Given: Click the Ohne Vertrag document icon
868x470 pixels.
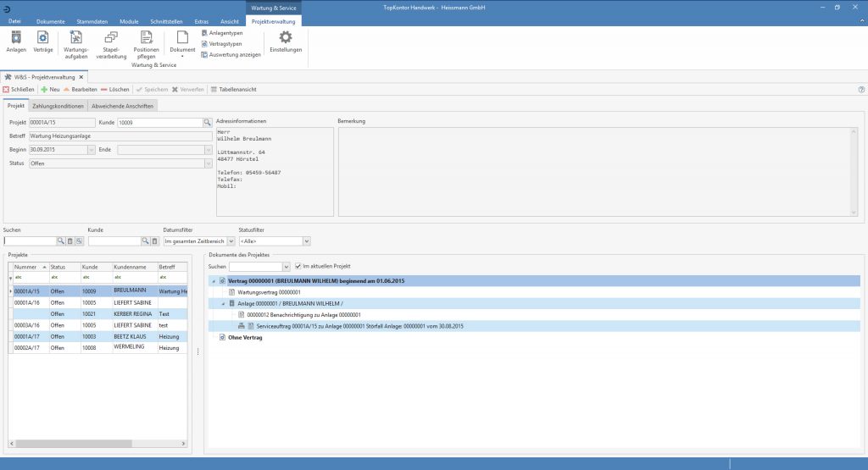Looking at the screenshot, I should point(222,337).
